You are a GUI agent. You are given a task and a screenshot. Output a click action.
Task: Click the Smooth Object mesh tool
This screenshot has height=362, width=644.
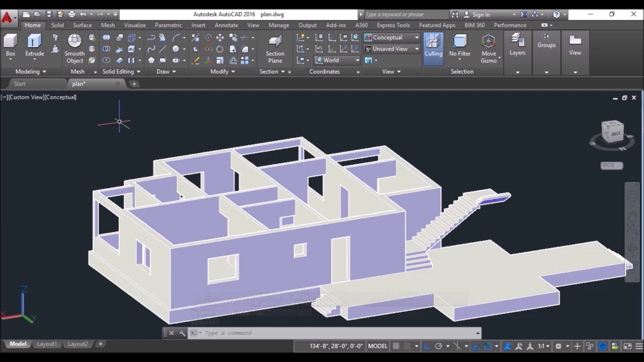click(74, 49)
